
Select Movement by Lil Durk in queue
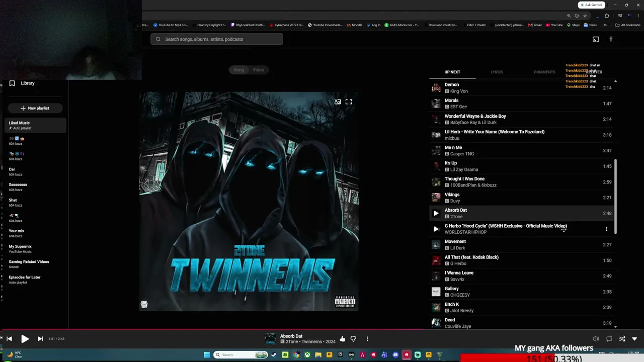[x=522, y=245]
